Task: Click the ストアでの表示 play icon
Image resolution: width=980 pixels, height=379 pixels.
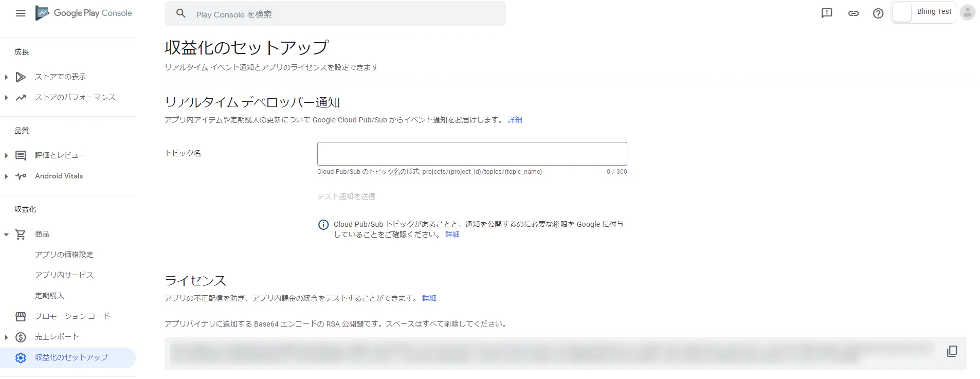Action: [x=21, y=77]
